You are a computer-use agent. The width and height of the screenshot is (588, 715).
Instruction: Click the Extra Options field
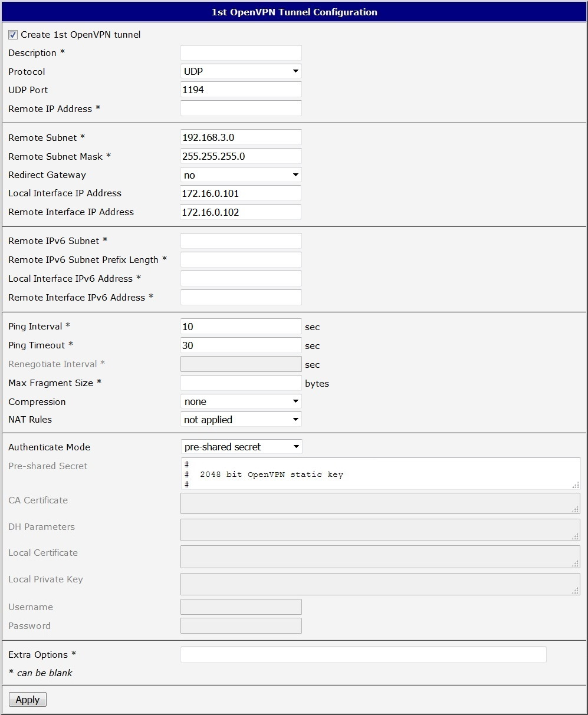[x=363, y=654]
